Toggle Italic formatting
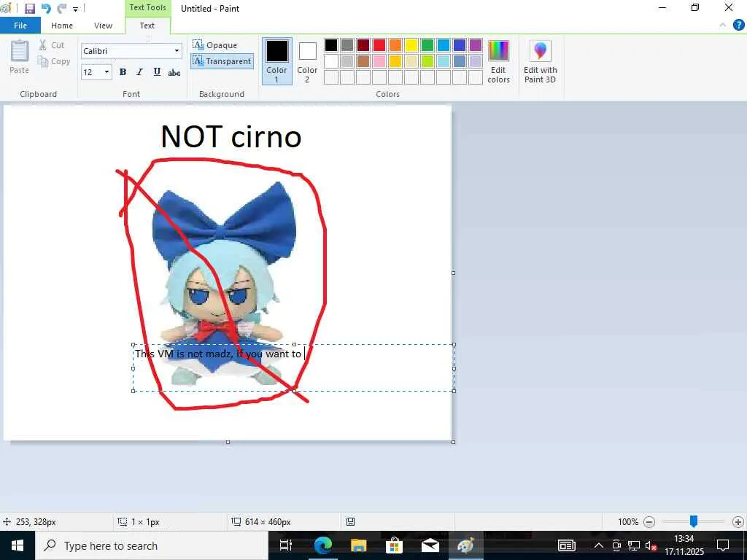 pyautogui.click(x=139, y=72)
